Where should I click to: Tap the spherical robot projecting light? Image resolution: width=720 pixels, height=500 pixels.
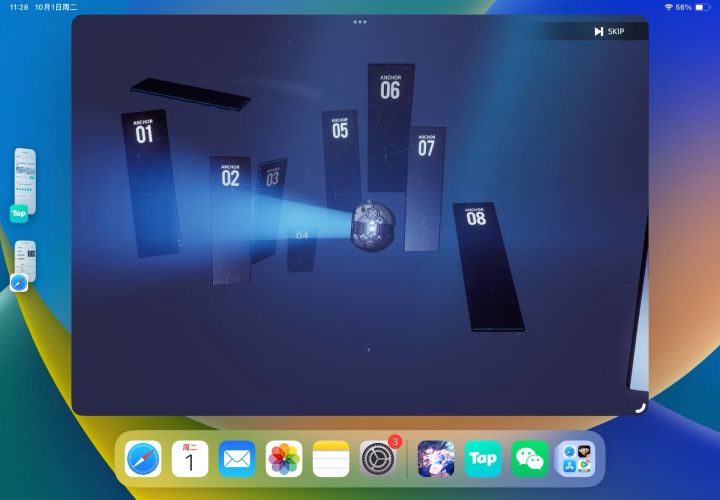[x=373, y=226]
